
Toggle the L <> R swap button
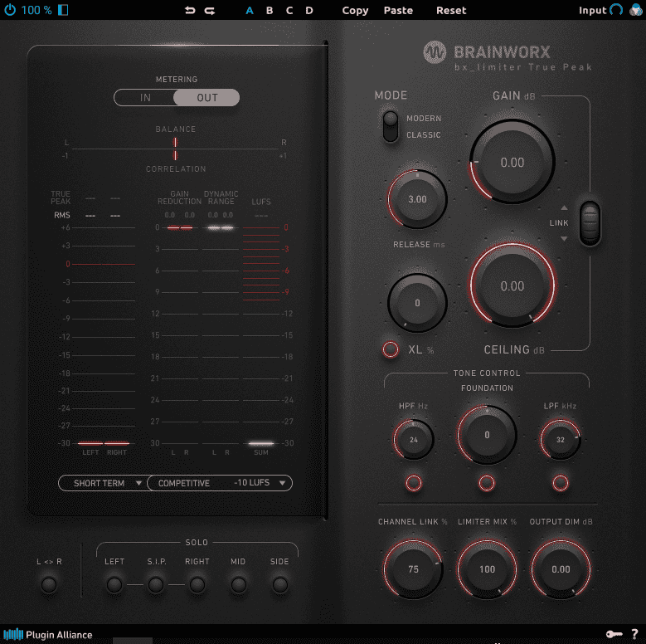[x=49, y=584]
